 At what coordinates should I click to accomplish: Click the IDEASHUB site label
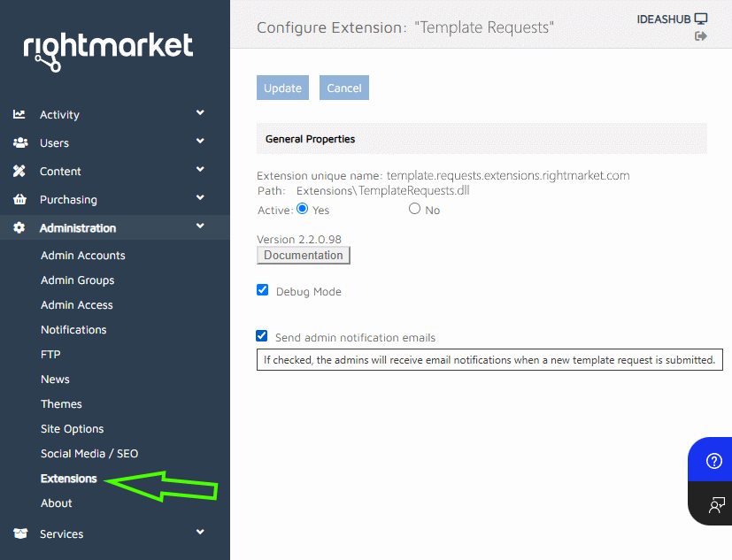663,19
